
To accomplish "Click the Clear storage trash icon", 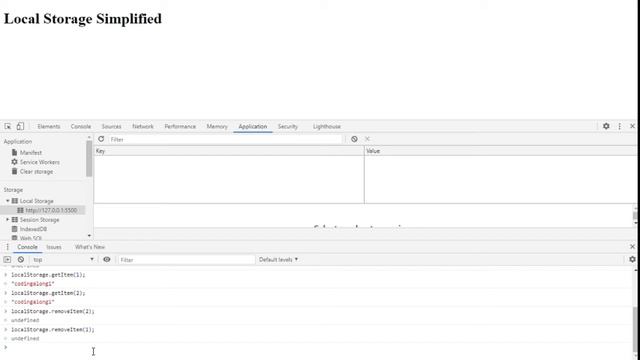I will coord(15,171).
